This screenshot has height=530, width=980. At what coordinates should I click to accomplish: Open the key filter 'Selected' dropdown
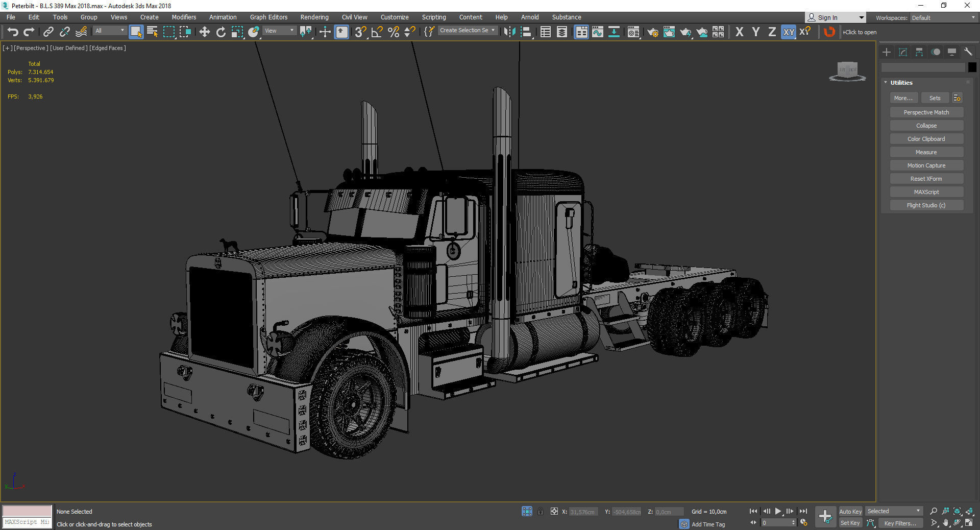pyautogui.click(x=894, y=511)
